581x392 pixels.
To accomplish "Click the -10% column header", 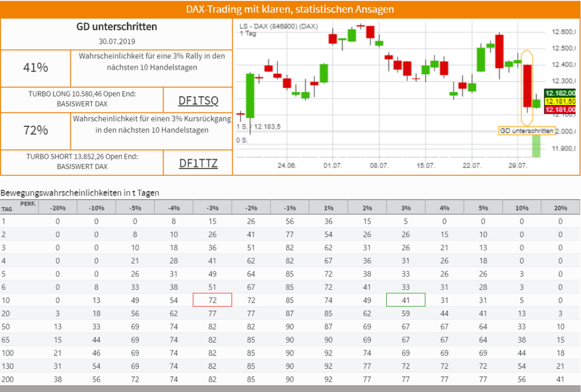I will pos(96,208).
